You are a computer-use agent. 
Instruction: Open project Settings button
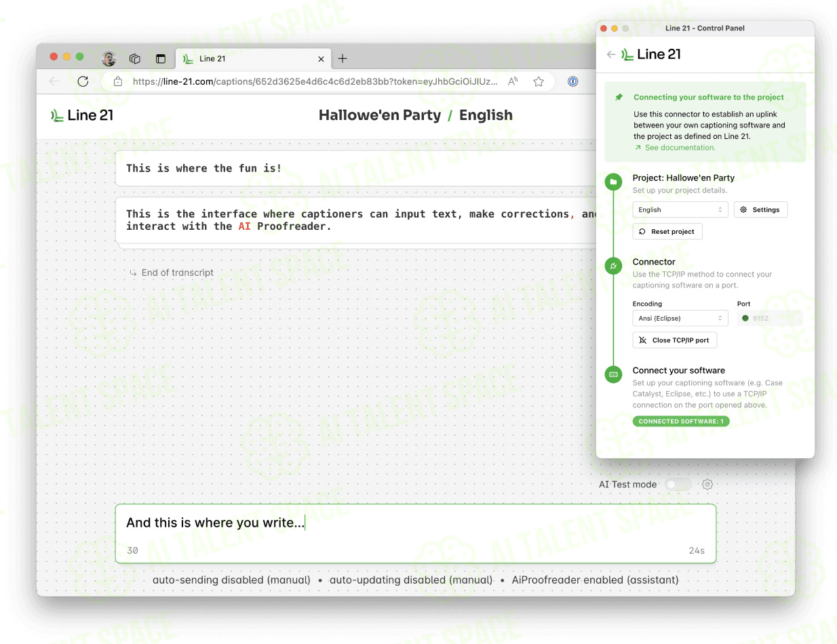click(760, 209)
